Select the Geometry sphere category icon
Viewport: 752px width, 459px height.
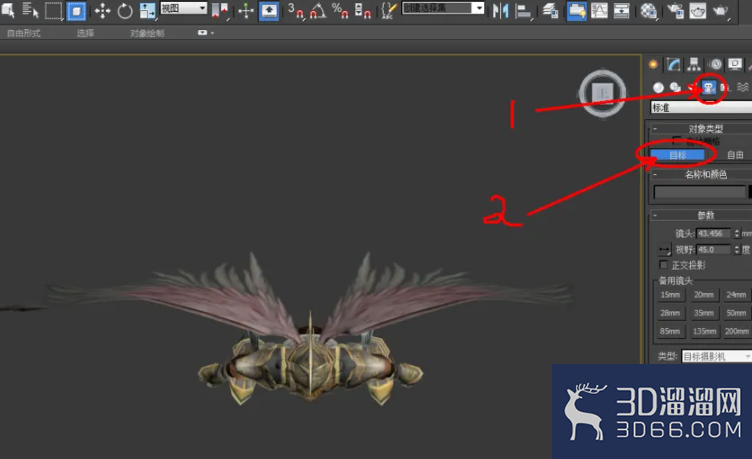(x=658, y=87)
